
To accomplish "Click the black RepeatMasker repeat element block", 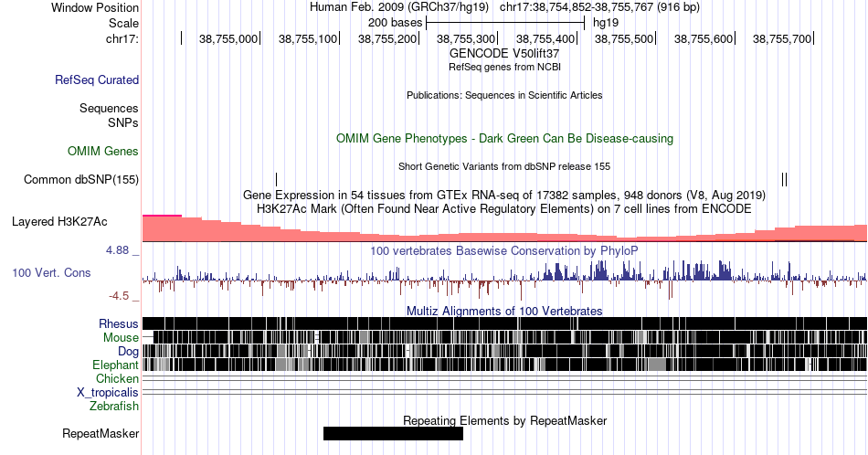I will (393, 433).
